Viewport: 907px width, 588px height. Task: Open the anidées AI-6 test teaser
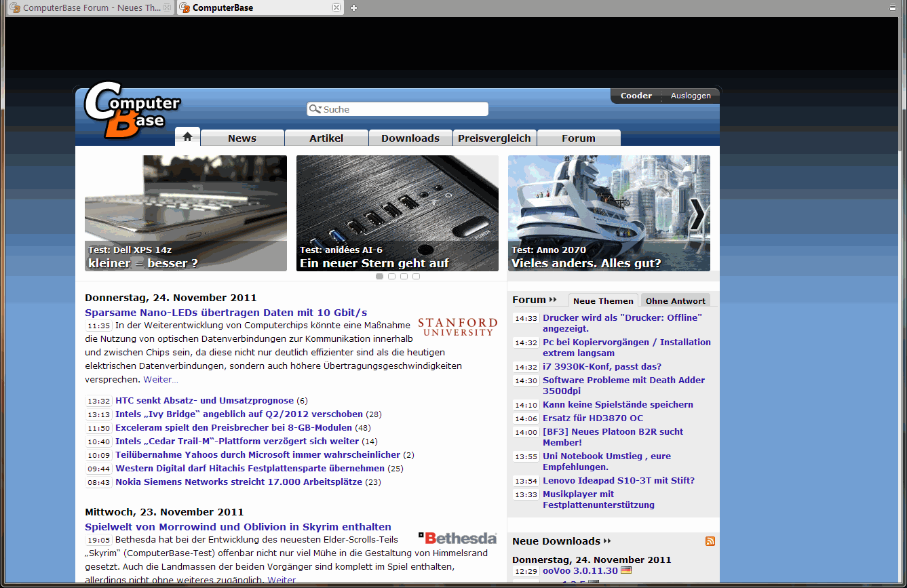[x=398, y=213]
